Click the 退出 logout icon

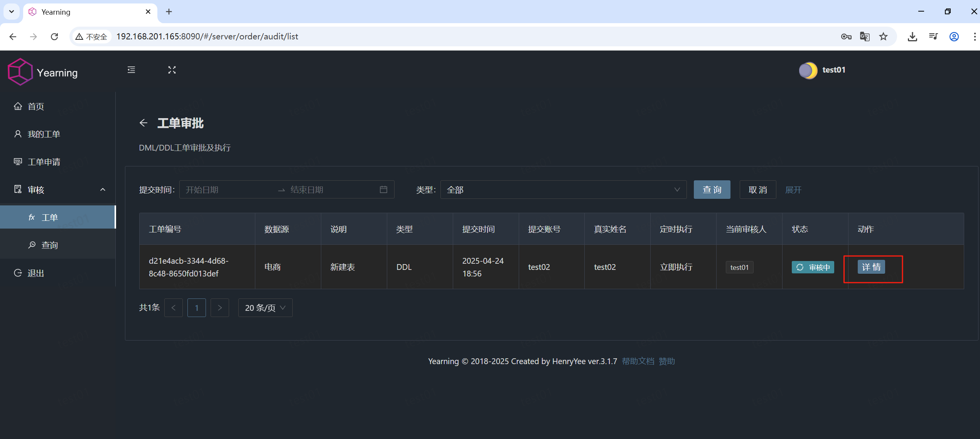click(18, 273)
